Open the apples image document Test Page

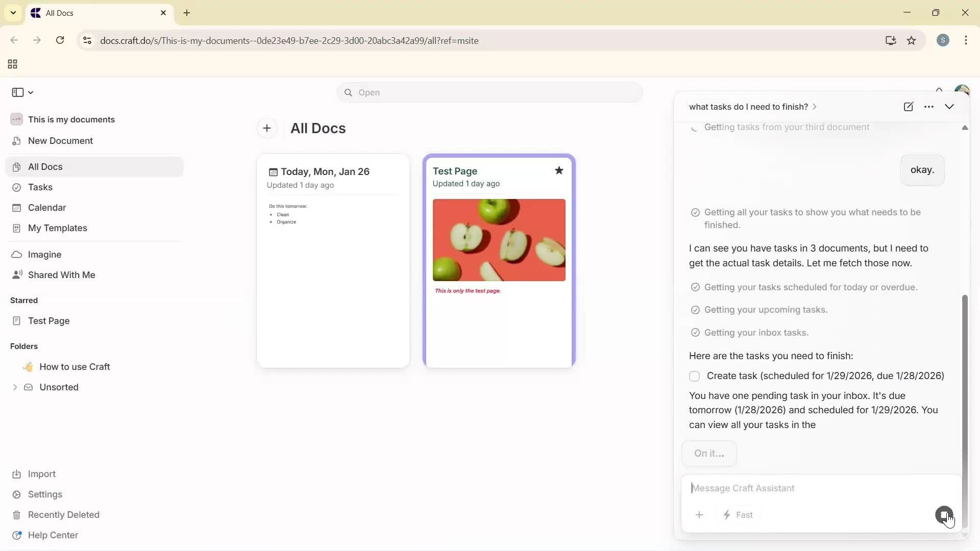pyautogui.click(x=499, y=240)
